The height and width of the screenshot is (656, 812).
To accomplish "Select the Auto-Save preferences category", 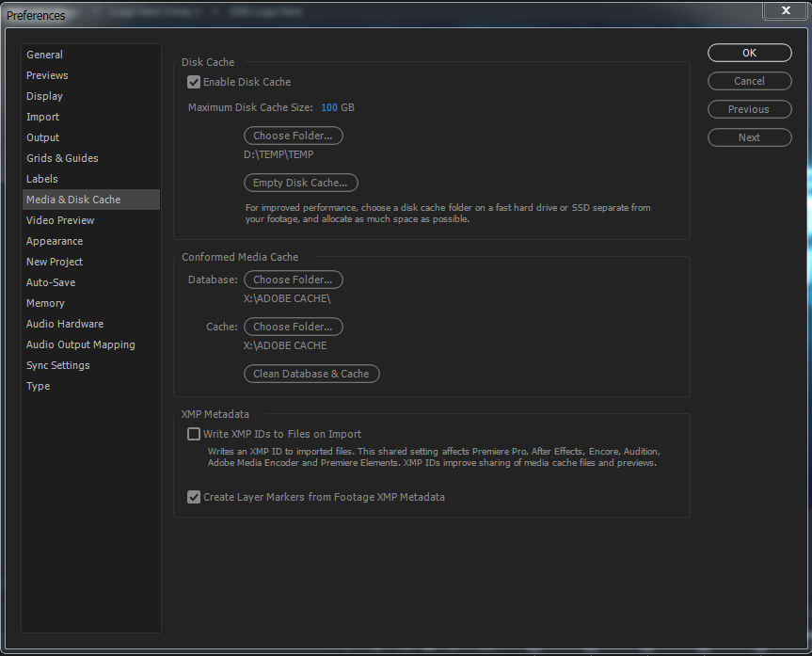I will (51, 282).
